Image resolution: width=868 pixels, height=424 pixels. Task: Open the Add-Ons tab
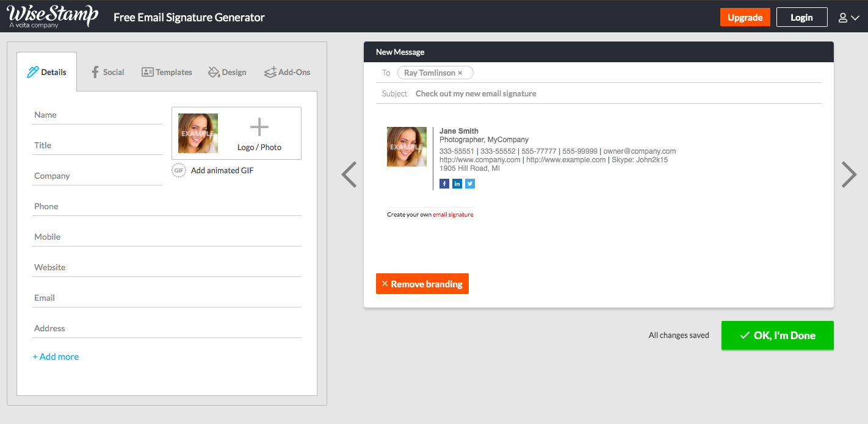tap(287, 71)
